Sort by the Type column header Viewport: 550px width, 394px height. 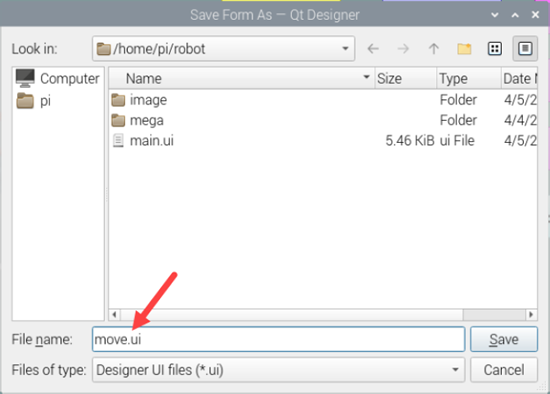click(x=469, y=78)
